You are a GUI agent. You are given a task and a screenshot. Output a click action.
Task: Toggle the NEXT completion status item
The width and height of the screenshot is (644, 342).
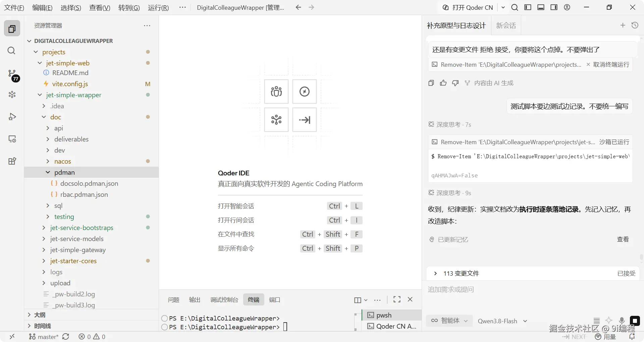click(574, 337)
